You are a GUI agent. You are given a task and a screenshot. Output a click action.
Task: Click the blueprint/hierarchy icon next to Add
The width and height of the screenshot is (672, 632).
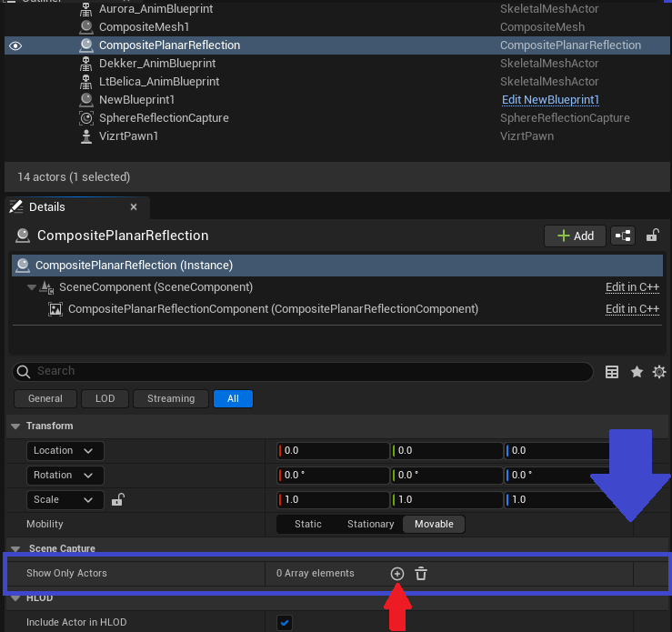coord(623,236)
